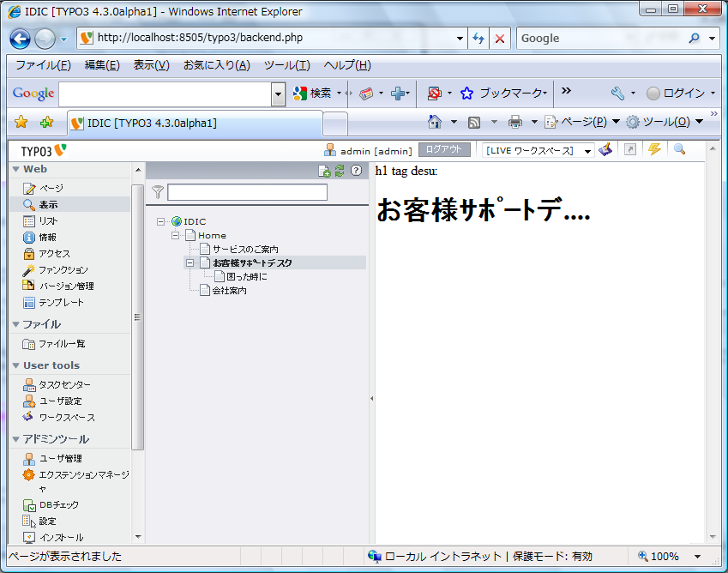Image resolution: width=728 pixels, height=573 pixels.
Task: Collapse the アドミンツール module group
Action: (15, 439)
